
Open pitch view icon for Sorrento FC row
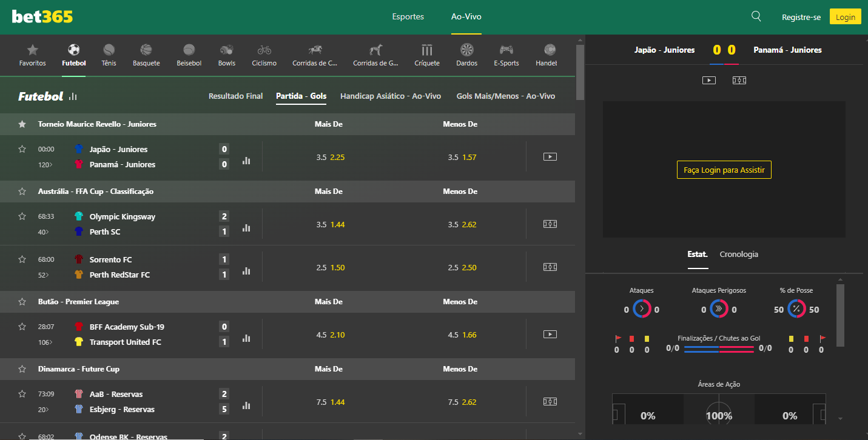[x=550, y=267]
